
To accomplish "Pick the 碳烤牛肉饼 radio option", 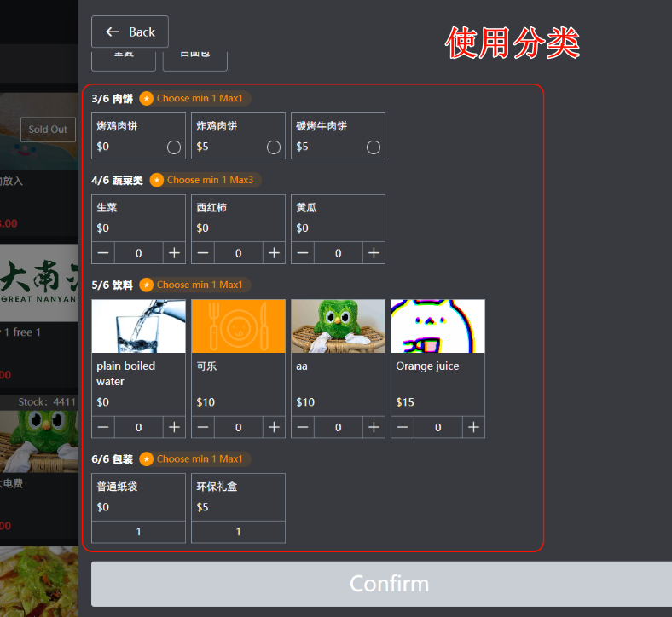I will point(374,147).
